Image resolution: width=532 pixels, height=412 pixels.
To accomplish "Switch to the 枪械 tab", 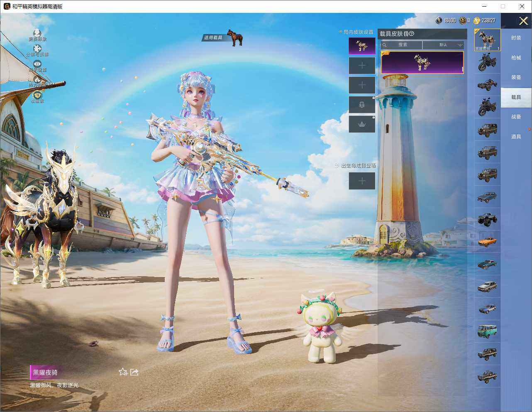I will tap(516, 58).
